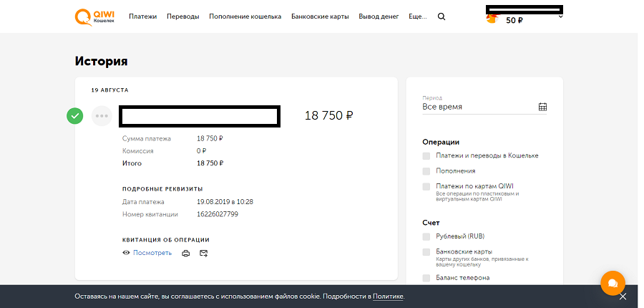Click the Счет filter heading
The height and width of the screenshot is (308, 644).
tap(431, 223)
